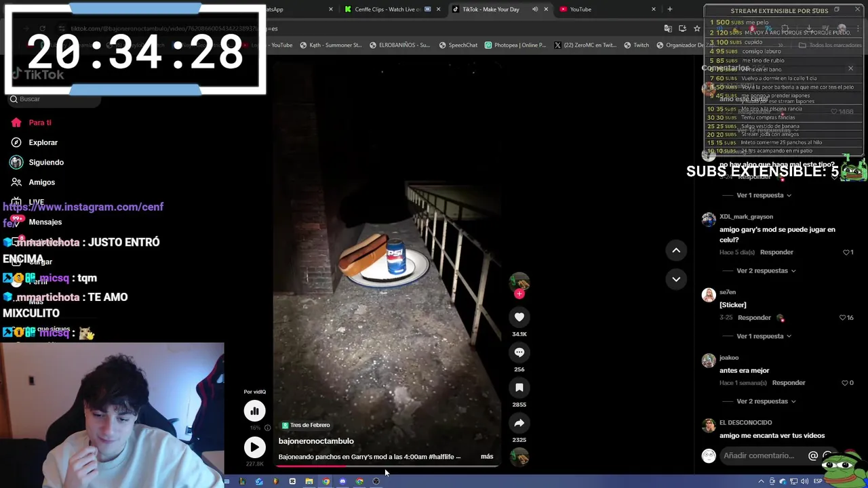Like the TikTok video with heart icon

point(519,317)
